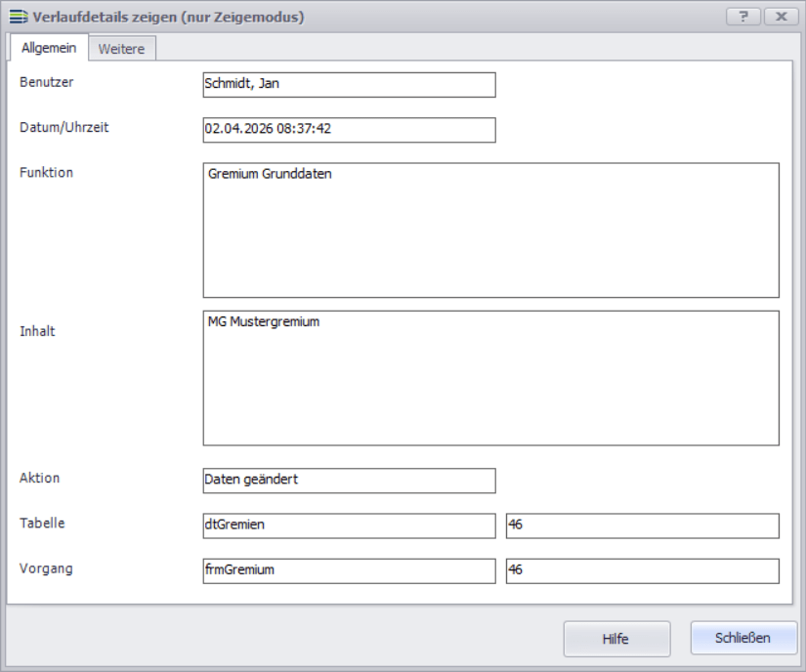Click the application icon in the title bar

point(18,17)
